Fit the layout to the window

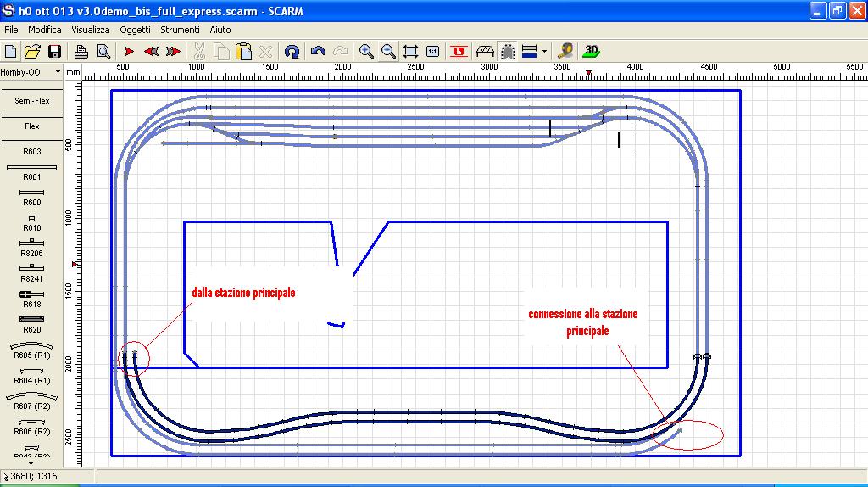click(x=410, y=52)
